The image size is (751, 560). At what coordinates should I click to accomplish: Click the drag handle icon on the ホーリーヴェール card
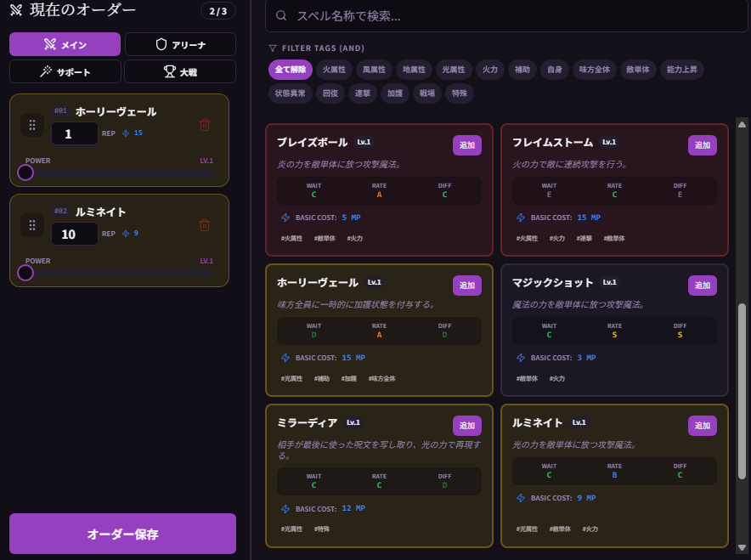31,125
